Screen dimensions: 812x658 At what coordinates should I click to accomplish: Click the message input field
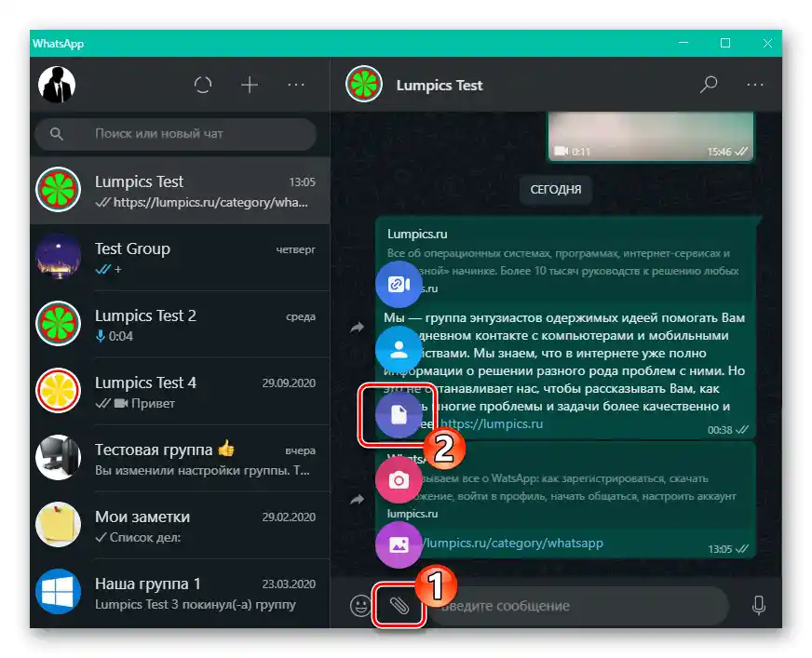[580, 606]
